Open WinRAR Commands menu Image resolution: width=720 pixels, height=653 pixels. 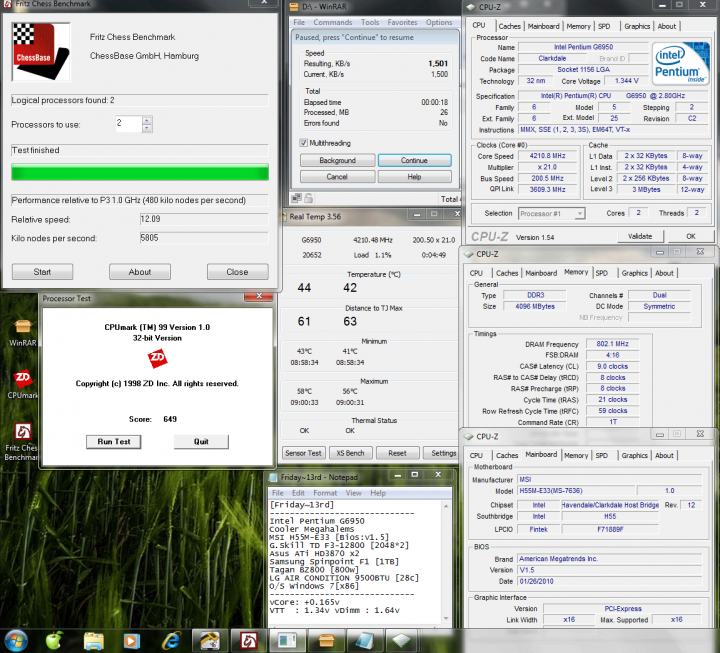[x=332, y=23]
